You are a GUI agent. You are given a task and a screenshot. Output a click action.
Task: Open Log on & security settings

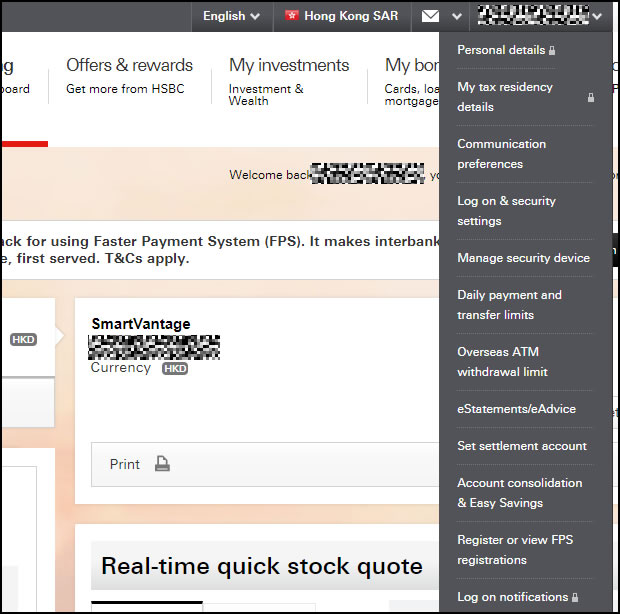[506, 211]
